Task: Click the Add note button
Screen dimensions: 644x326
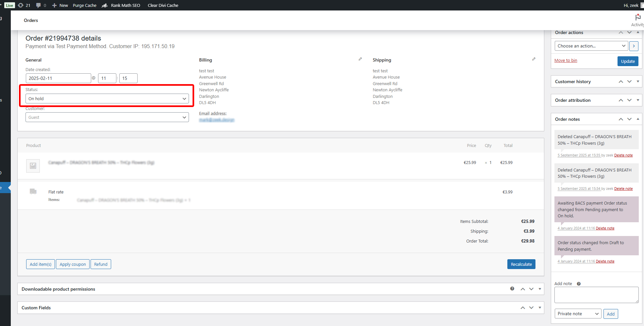Action: [x=611, y=314]
